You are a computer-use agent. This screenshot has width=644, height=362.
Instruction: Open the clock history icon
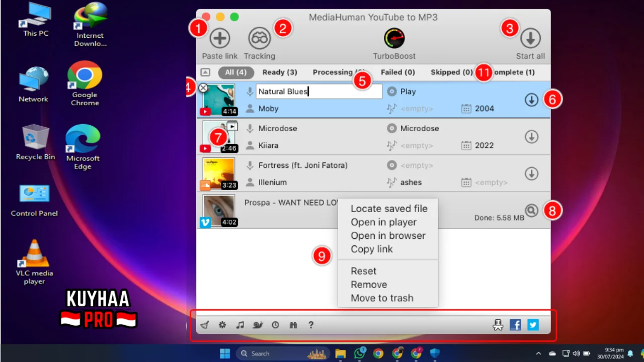tap(275, 325)
